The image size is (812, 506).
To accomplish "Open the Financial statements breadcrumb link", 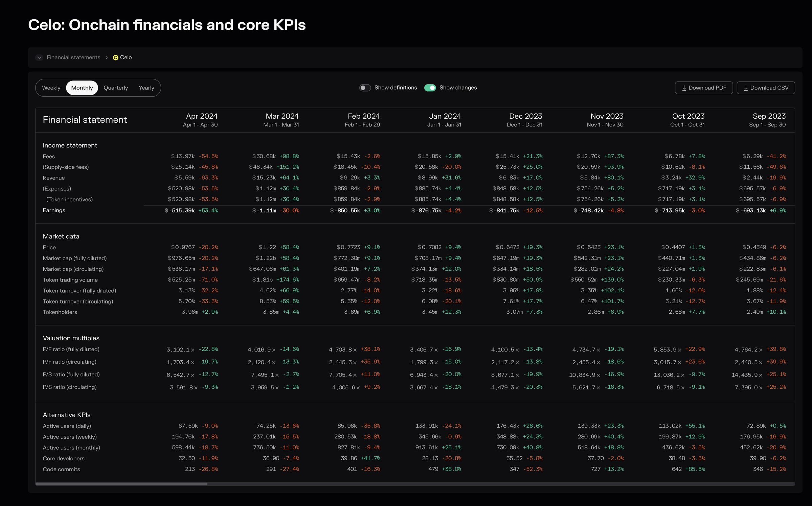I will [73, 57].
